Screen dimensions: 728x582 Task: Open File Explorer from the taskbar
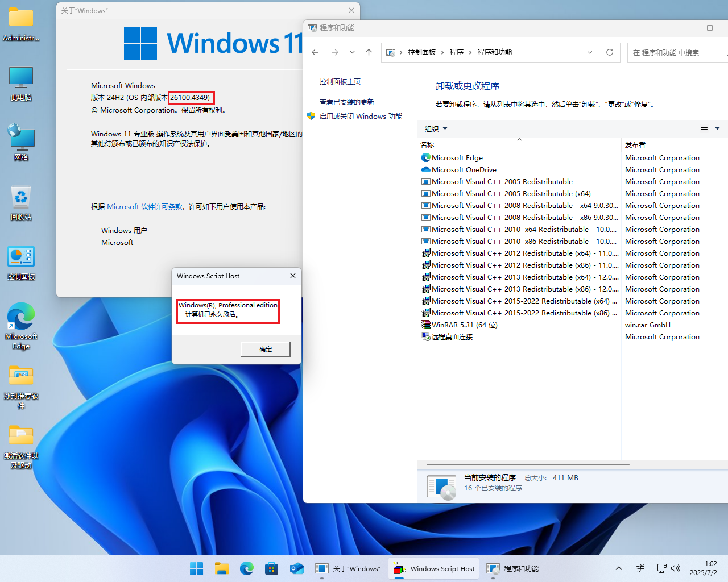coord(221,568)
